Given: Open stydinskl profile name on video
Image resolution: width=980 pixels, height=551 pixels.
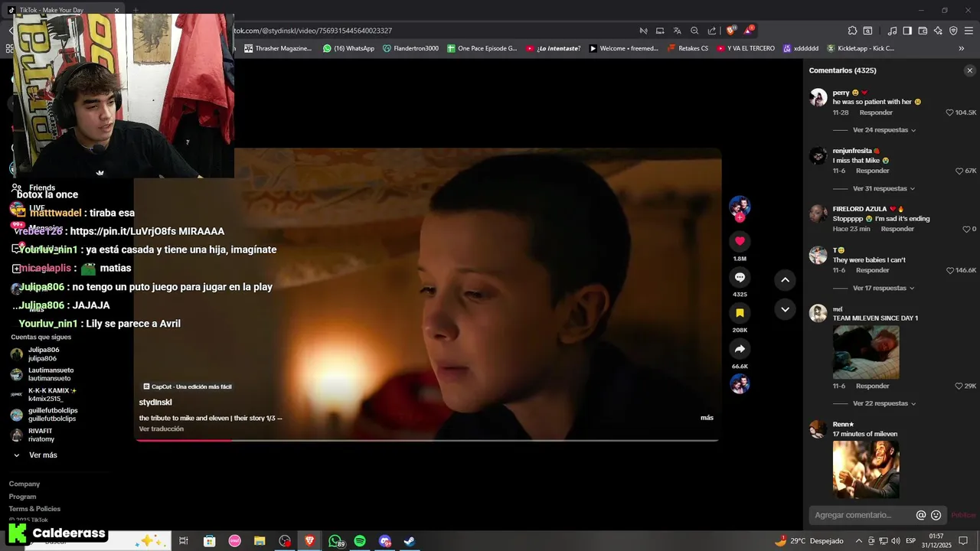Looking at the screenshot, I should click(155, 403).
